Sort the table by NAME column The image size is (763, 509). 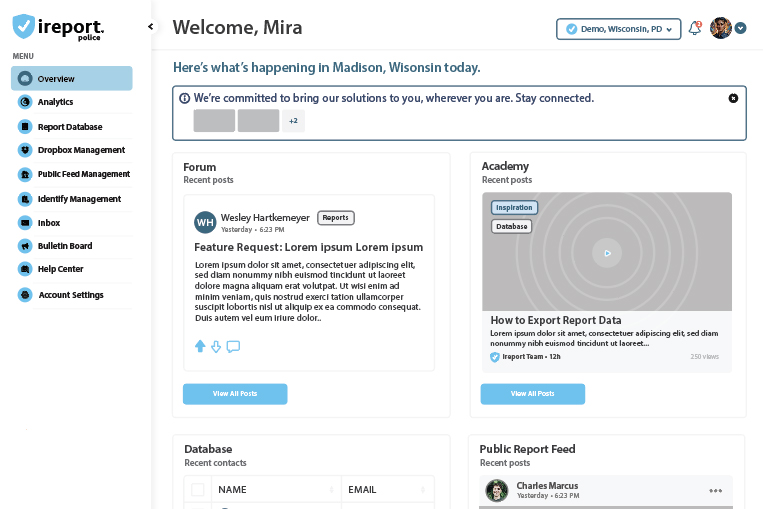[331, 490]
